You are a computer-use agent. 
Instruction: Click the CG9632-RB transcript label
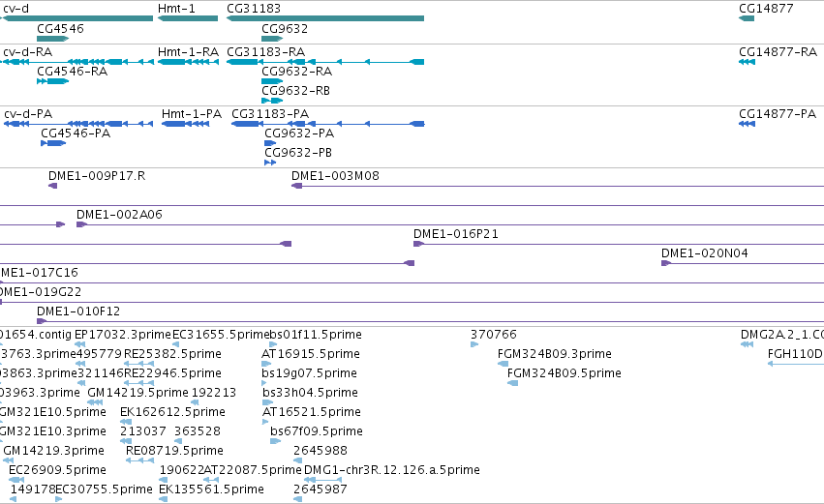pyautogui.click(x=296, y=91)
